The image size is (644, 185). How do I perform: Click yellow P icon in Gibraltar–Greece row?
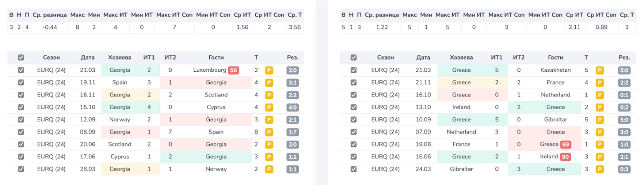[x=600, y=170]
